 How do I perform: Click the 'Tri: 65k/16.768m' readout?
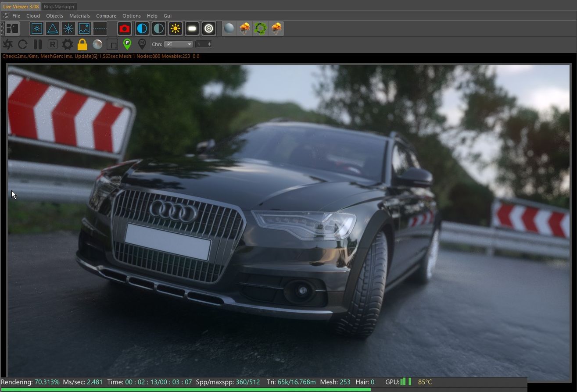[x=291, y=382]
